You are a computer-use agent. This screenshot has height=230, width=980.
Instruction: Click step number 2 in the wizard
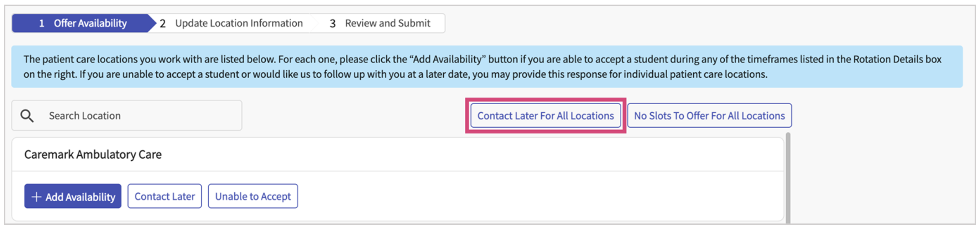click(x=163, y=24)
